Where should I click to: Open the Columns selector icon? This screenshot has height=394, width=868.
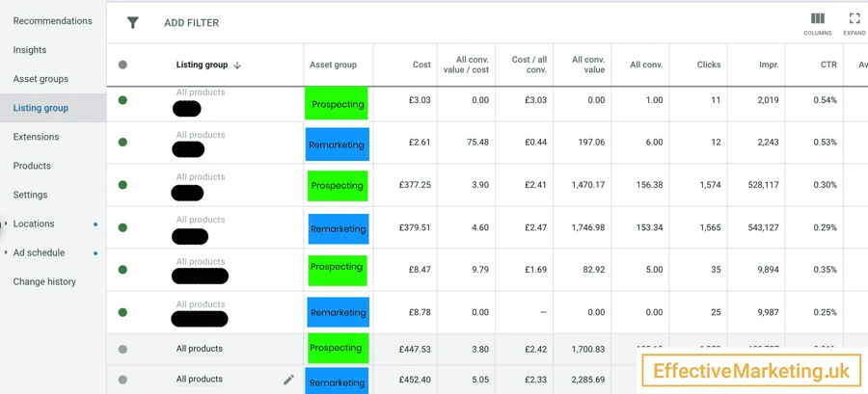pos(818,19)
